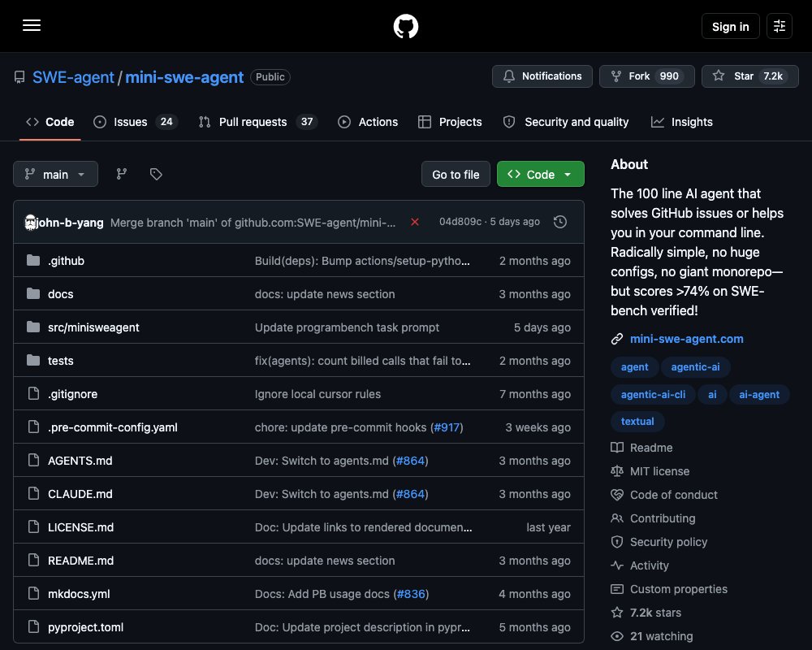Click the docs folder icon
The image size is (812, 650).
coord(33,293)
